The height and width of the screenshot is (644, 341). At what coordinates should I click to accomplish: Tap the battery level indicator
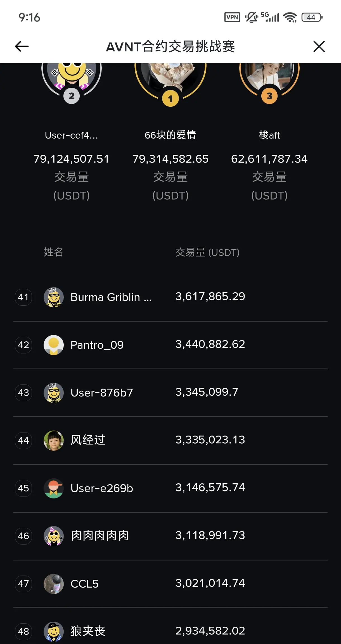pos(312,17)
